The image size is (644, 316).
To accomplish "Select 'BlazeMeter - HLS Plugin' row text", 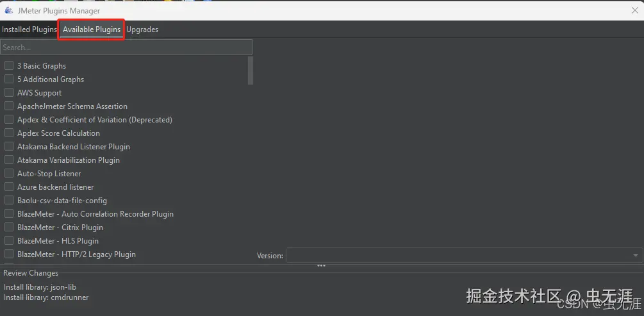I will tap(58, 241).
